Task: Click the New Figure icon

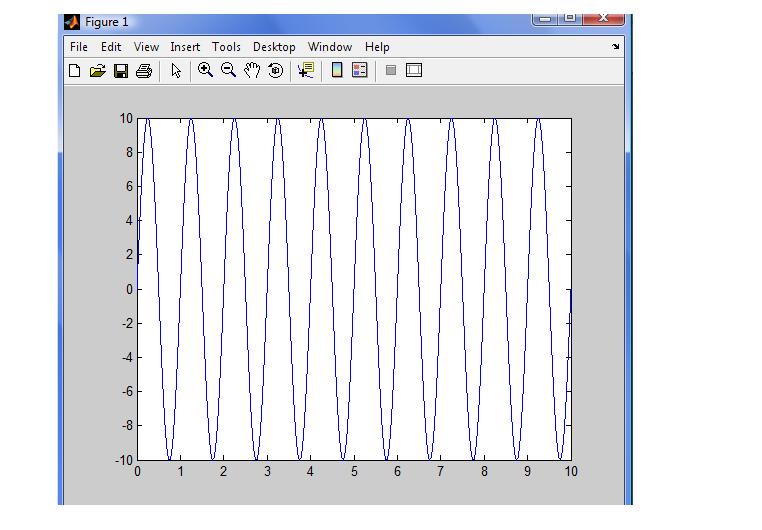Action: 74,70
